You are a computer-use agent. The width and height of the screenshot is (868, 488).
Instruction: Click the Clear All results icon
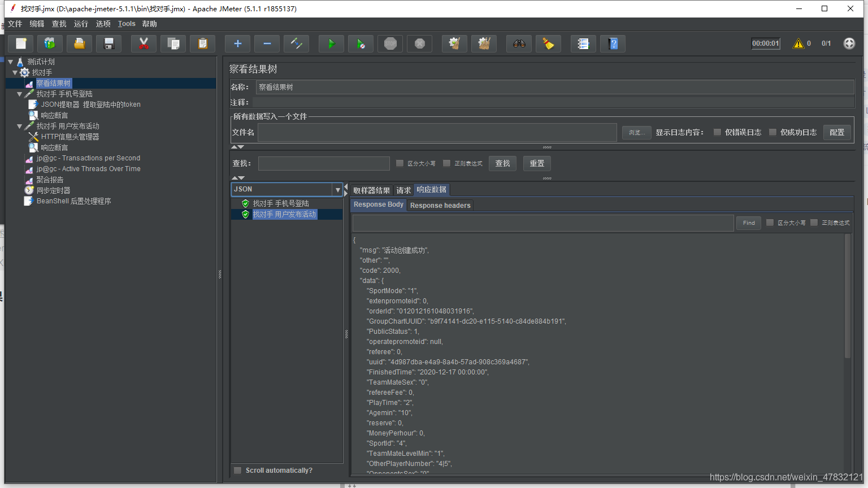[x=484, y=43]
